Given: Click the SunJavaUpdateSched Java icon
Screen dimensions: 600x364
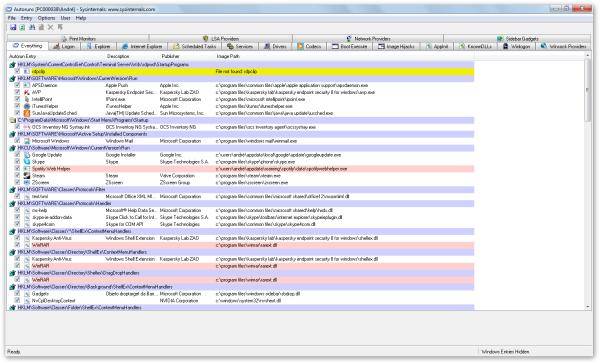Looking at the screenshot, I should tap(27, 113).
